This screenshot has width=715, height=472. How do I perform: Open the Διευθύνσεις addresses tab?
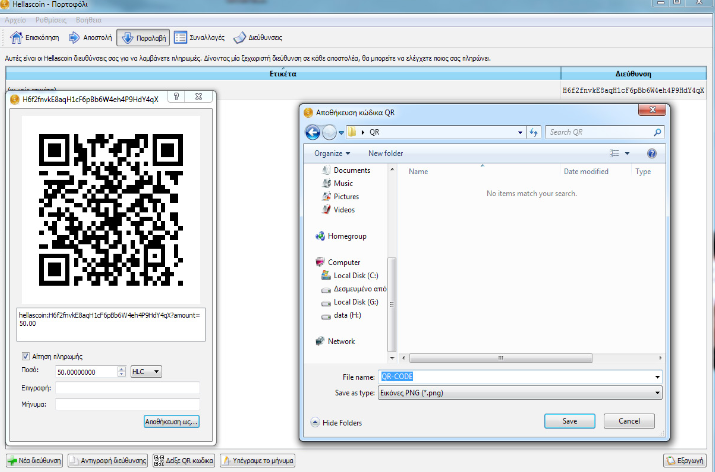[x=258, y=37]
